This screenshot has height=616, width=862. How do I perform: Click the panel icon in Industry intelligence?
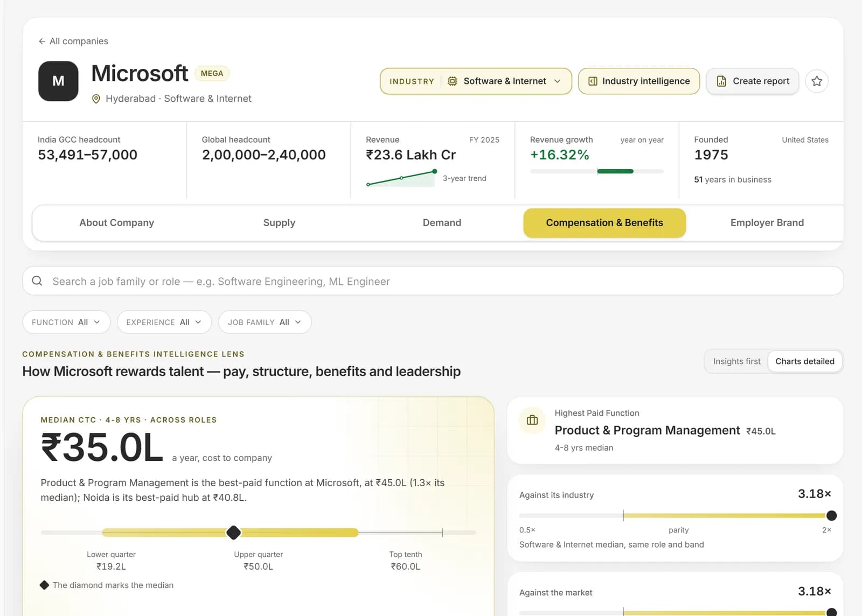pyautogui.click(x=593, y=81)
